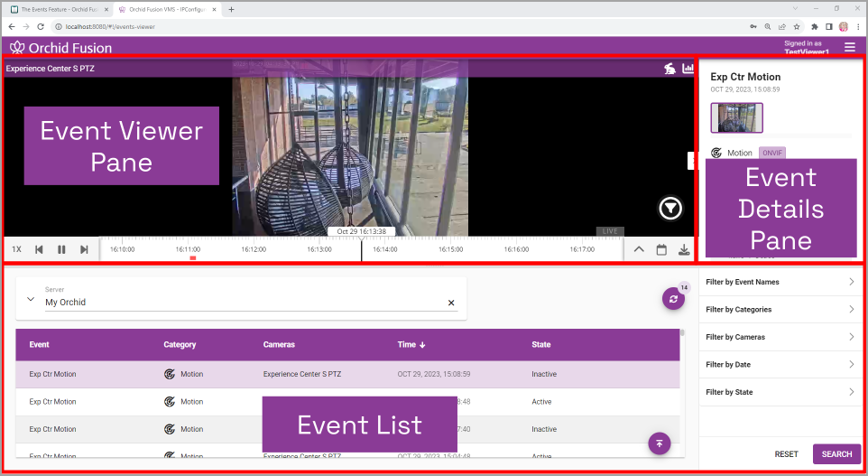Image resolution: width=868 pixels, height=476 pixels.
Task: Skip to next event
Action: click(x=84, y=249)
